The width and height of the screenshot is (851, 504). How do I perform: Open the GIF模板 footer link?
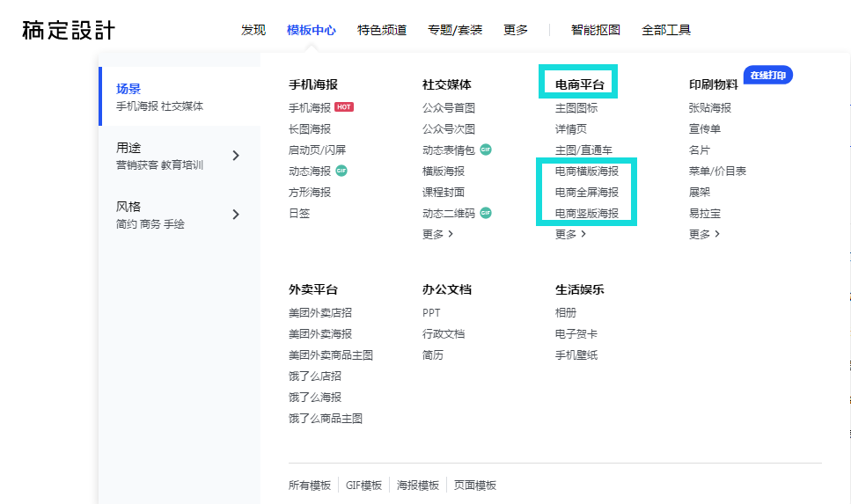[363, 486]
